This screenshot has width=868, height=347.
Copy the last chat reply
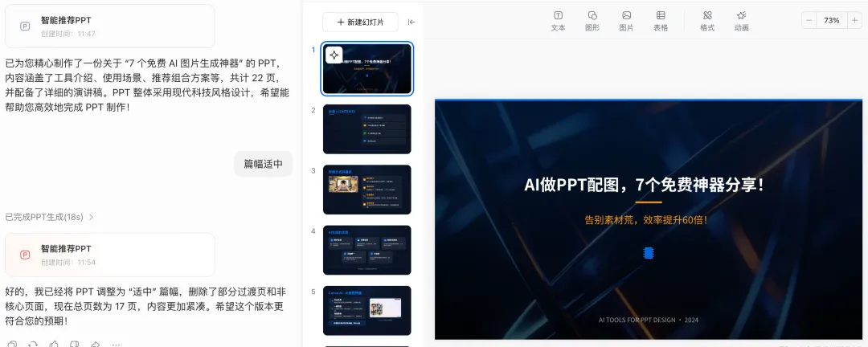tap(13, 345)
